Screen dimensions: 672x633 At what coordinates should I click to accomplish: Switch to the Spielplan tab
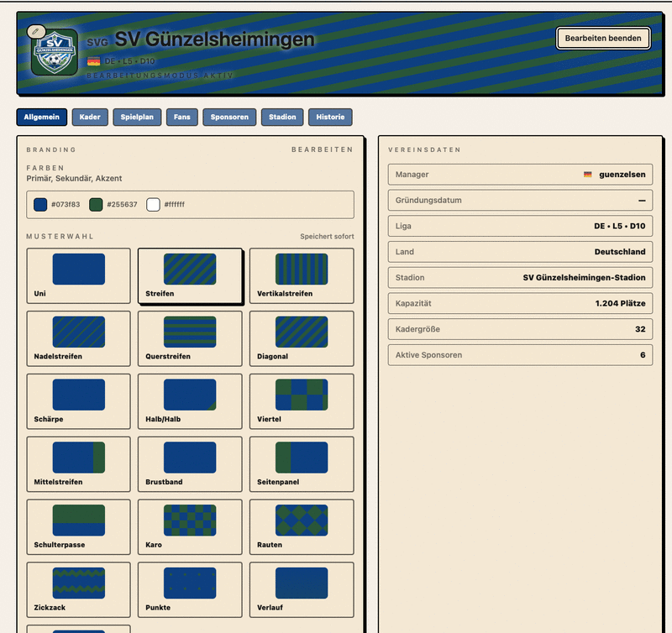tap(137, 118)
